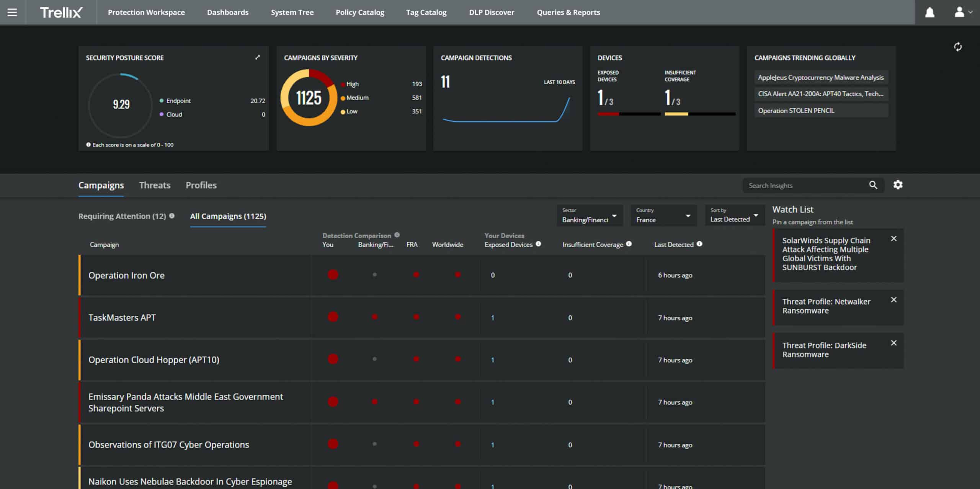The height and width of the screenshot is (489, 980).
Task: Open the user account menu
Action: coord(963,12)
